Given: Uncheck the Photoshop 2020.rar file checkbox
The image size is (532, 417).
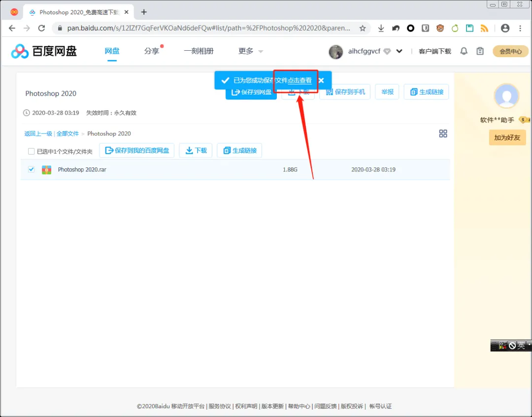Looking at the screenshot, I should pos(31,169).
